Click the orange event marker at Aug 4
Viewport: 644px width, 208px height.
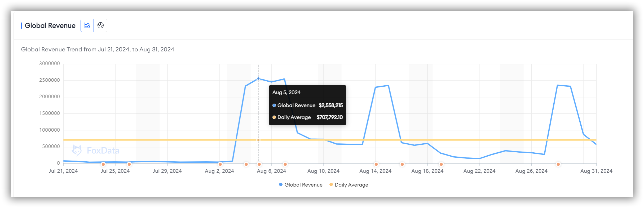pos(246,164)
